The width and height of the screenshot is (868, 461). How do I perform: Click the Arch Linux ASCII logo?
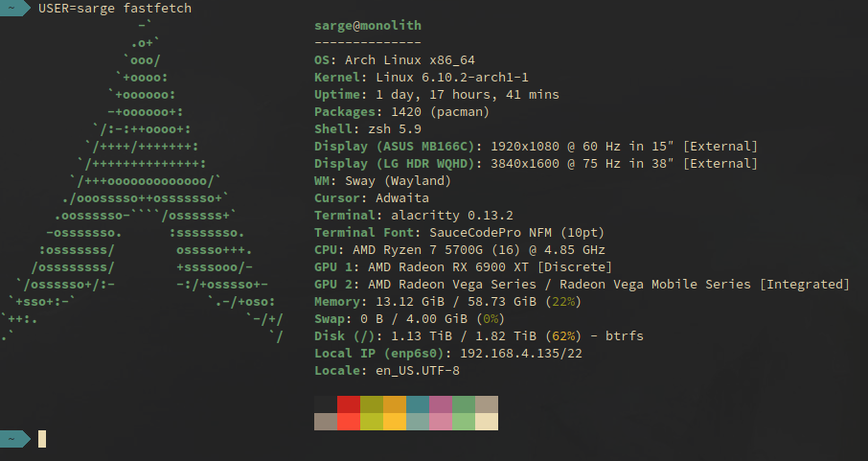(144, 180)
